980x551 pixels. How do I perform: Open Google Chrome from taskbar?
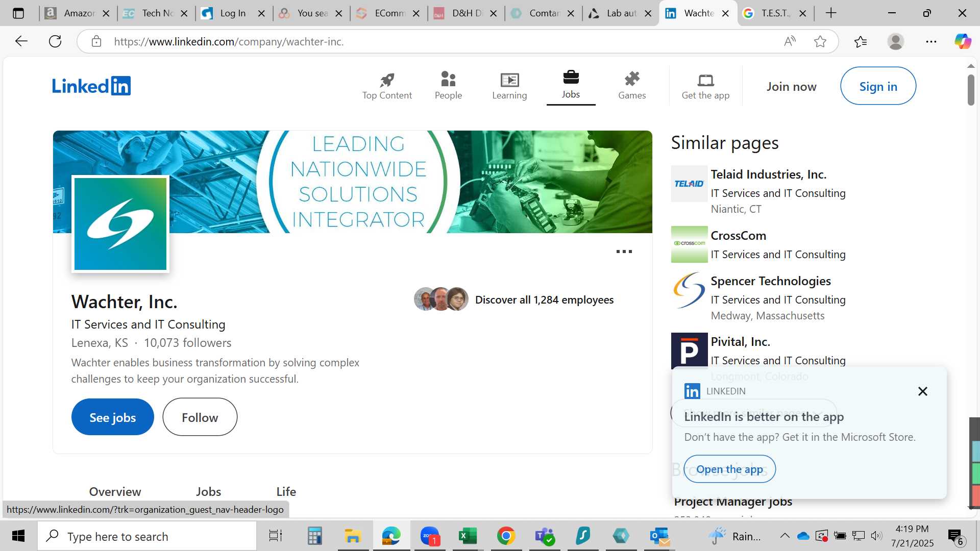coord(506,536)
